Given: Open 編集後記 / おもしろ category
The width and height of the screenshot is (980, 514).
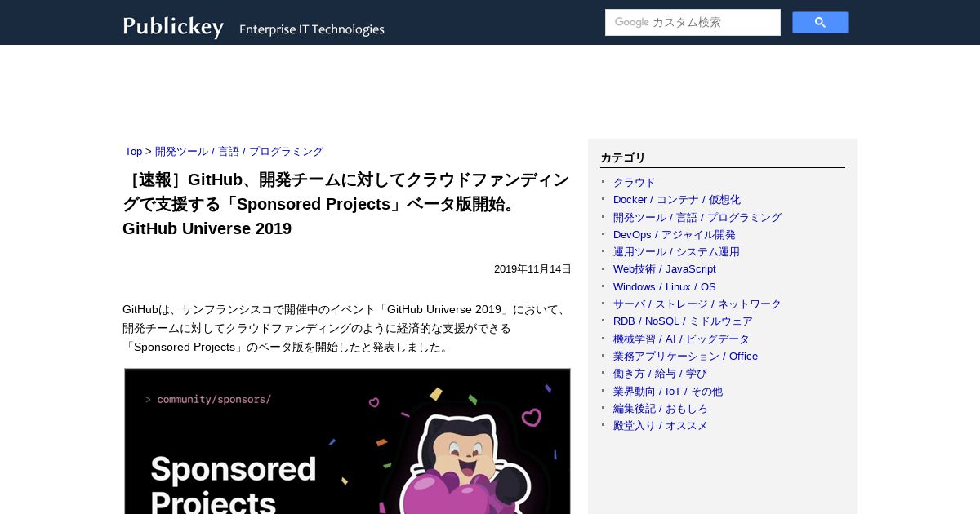Looking at the screenshot, I should pos(661,409).
